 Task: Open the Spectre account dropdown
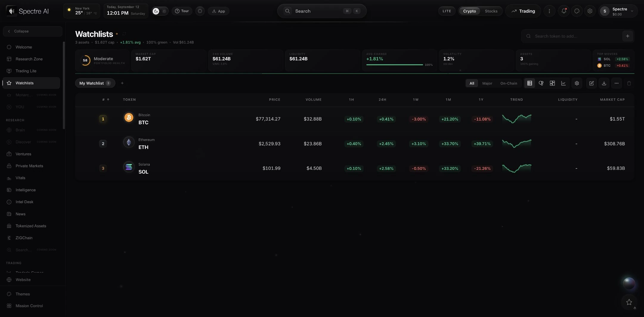click(618, 11)
